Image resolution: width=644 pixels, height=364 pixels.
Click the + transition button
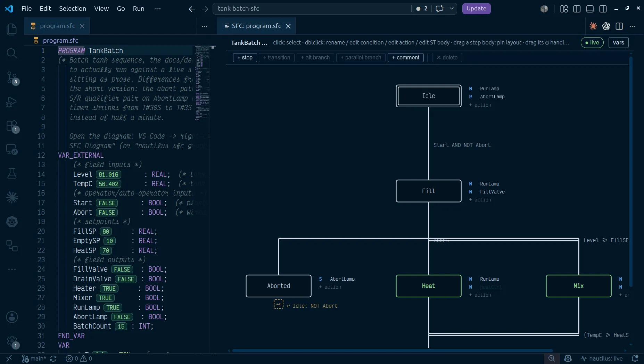pyautogui.click(x=276, y=57)
